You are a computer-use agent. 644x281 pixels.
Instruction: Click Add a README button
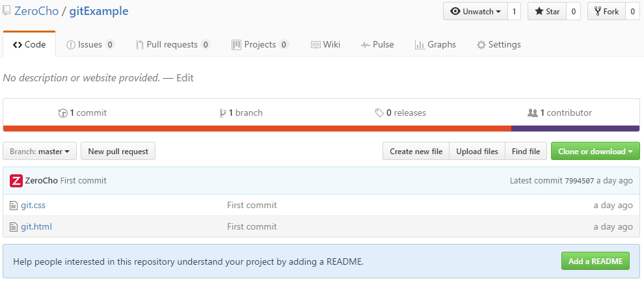coord(595,261)
